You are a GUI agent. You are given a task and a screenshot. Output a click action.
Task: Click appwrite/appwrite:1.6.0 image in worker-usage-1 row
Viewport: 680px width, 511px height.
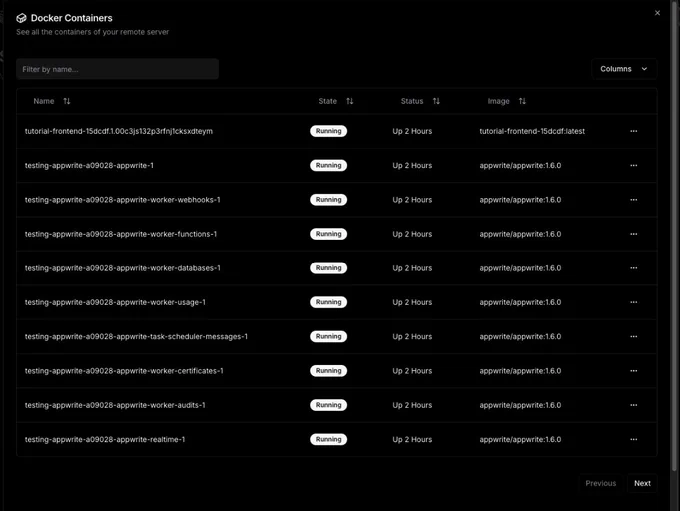coord(520,302)
